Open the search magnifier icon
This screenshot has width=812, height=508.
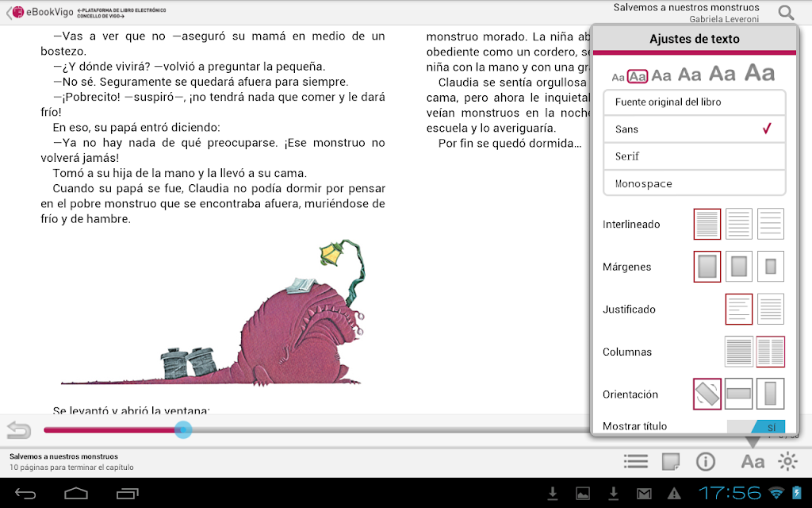pyautogui.click(x=786, y=13)
